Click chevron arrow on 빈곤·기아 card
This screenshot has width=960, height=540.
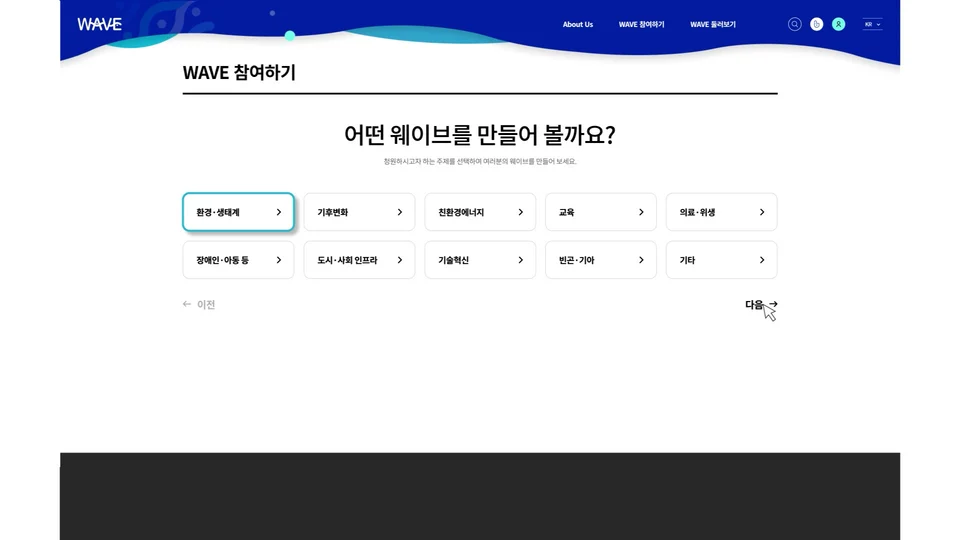click(x=641, y=260)
